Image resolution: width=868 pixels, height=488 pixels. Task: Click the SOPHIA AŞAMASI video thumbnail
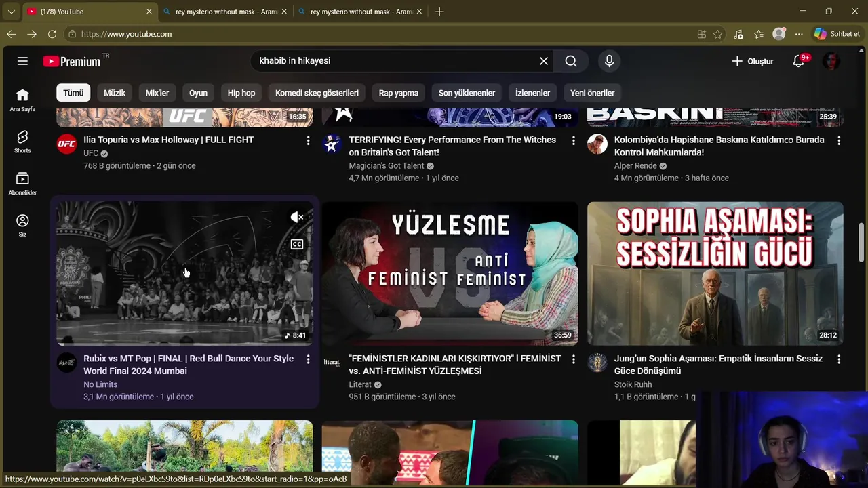(715, 274)
